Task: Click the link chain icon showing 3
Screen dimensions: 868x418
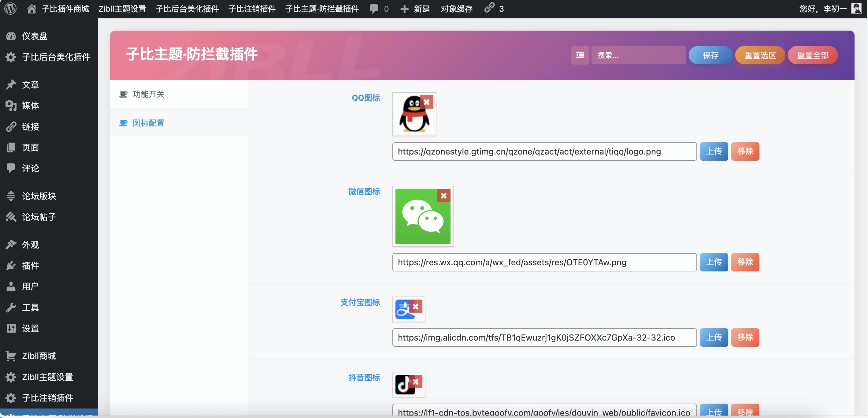Action: 489,8
